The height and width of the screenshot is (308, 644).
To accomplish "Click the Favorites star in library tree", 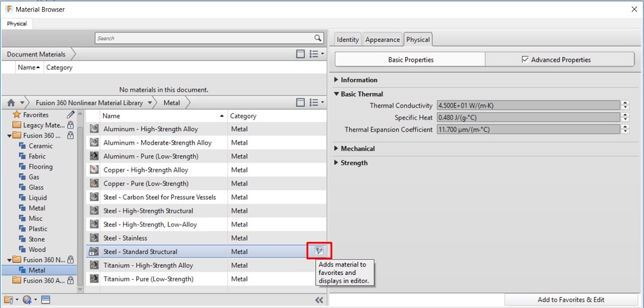I will (17, 115).
